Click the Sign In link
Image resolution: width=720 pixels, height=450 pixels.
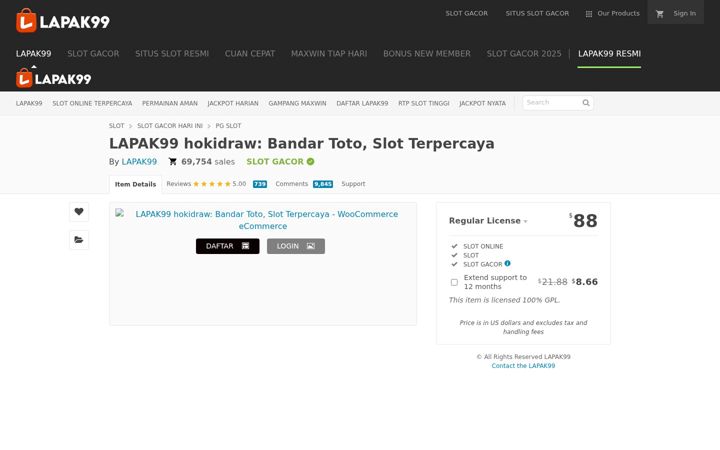point(684,13)
